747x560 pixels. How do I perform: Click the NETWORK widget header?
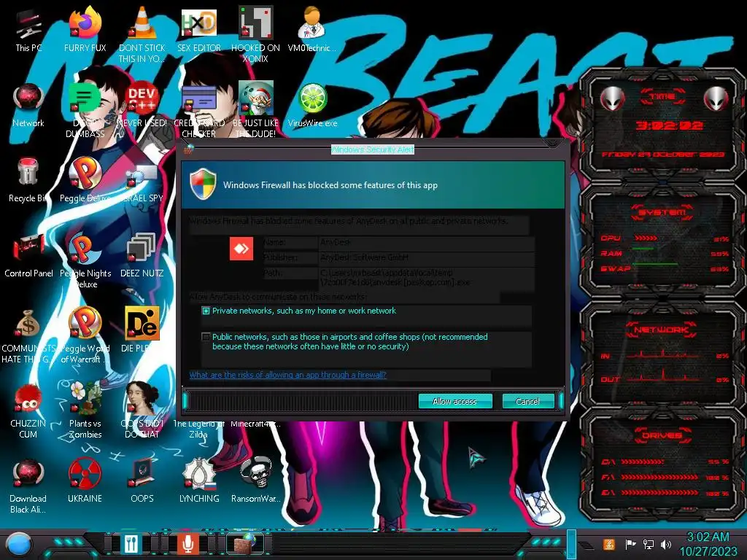click(x=662, y=329)
